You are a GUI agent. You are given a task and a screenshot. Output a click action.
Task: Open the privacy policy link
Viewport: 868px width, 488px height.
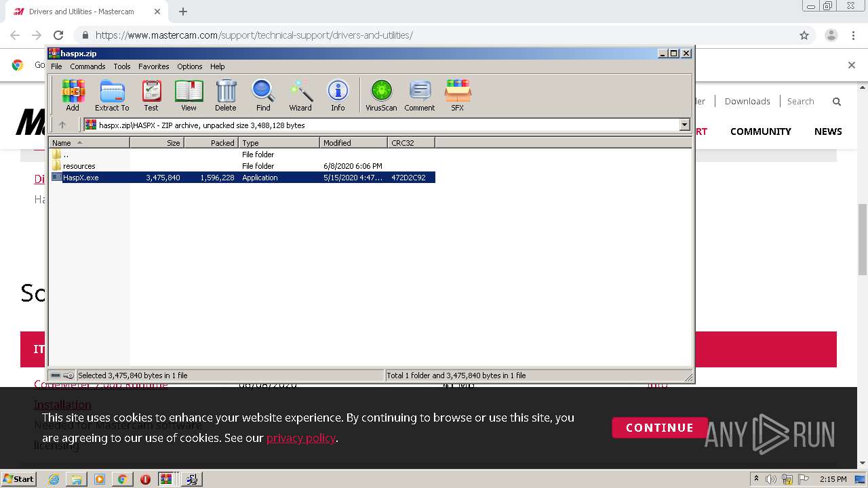[301, 438]
